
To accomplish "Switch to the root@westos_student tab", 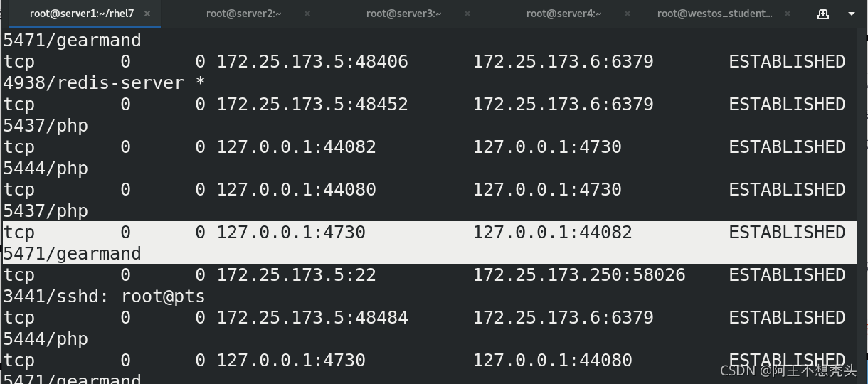I will click(x=714, y=14).
